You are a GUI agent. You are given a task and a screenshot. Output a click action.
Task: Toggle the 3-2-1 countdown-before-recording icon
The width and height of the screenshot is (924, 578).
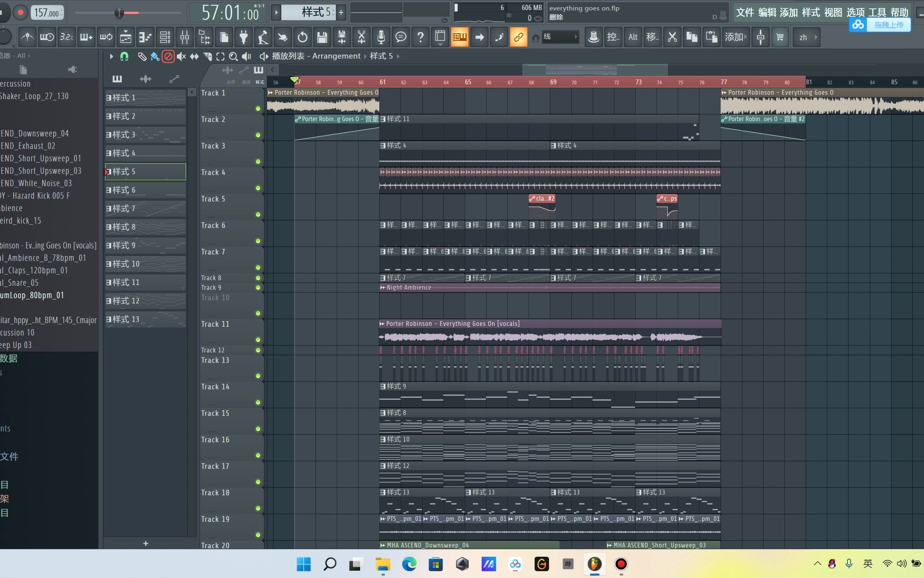(x=67, y=37)
